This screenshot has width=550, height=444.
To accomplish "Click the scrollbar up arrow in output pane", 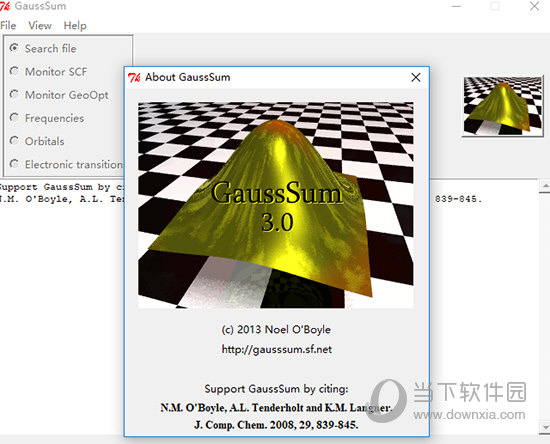I will pos(545,186).
